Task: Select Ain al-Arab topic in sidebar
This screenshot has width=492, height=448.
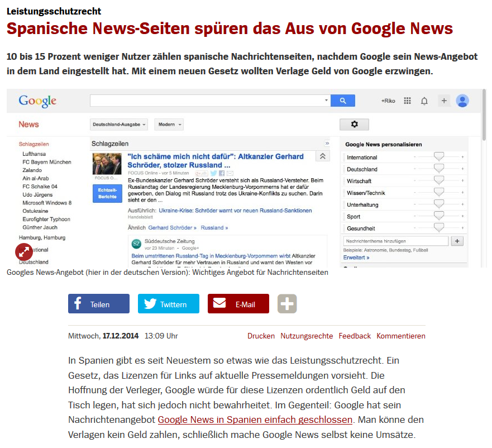Action: (35, 178)
